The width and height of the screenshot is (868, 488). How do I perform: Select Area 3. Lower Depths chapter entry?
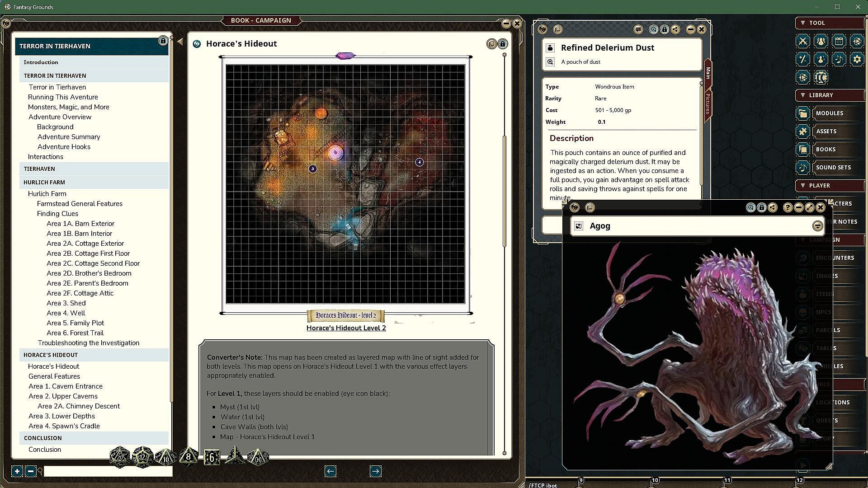[61, 416]
